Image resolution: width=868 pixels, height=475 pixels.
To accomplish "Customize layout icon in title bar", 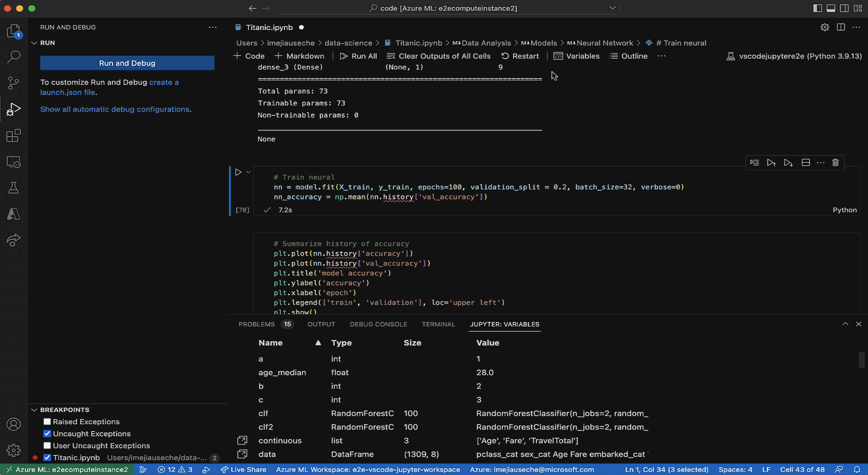I will (858, 8).
